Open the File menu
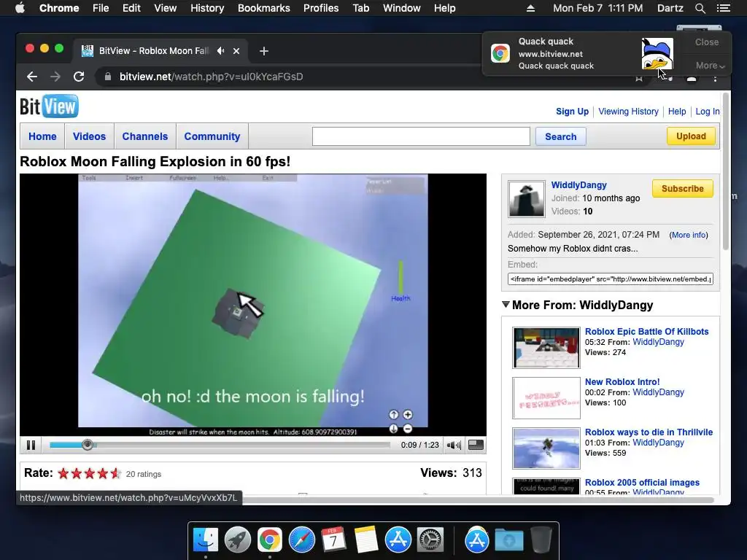Image resolution: width=747 pixels, height=560 pixels. [101, 8]
